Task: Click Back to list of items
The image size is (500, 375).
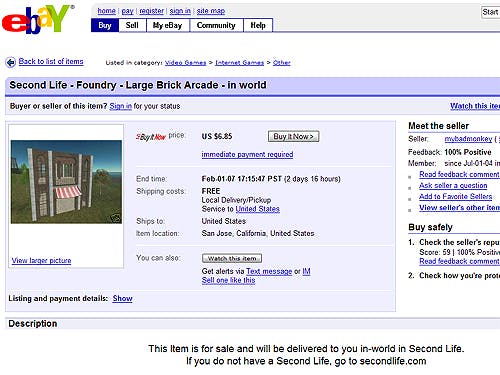Action: (x=51, y=61)
